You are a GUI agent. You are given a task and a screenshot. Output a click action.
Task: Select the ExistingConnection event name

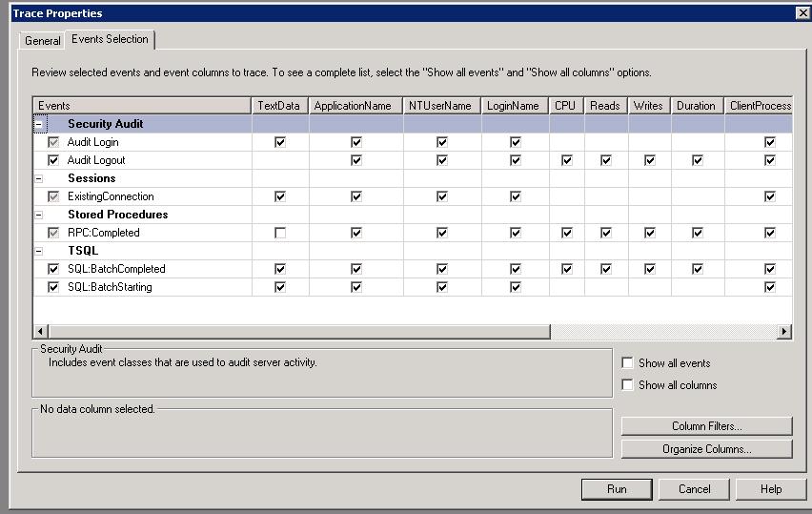(x=111, y=196)
